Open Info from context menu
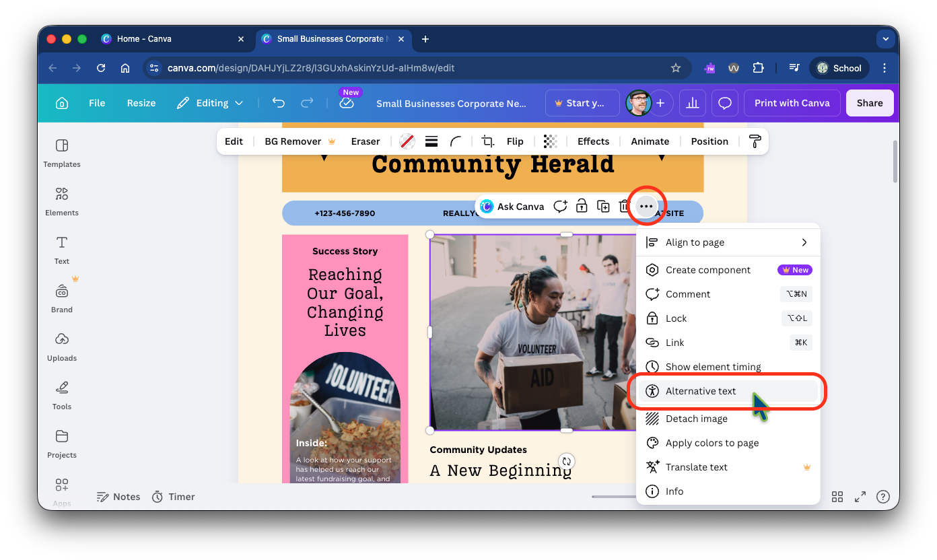 pyautogui.click(x=728, y=491)
